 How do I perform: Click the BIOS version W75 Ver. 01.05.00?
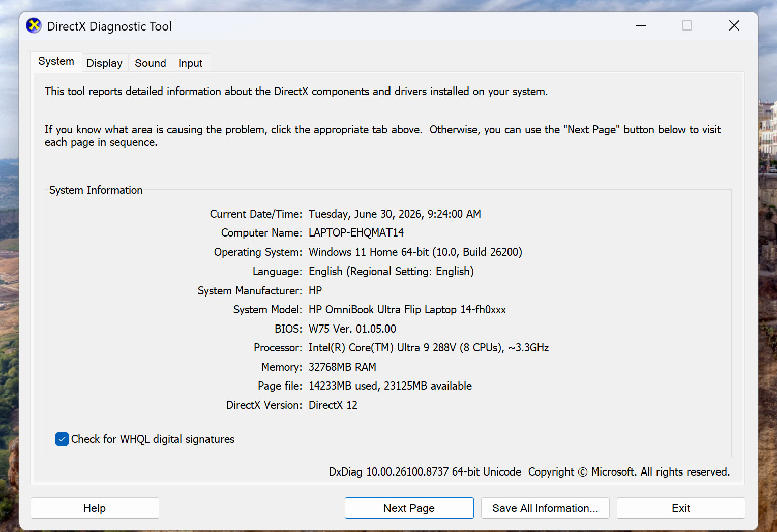point(352,329)
